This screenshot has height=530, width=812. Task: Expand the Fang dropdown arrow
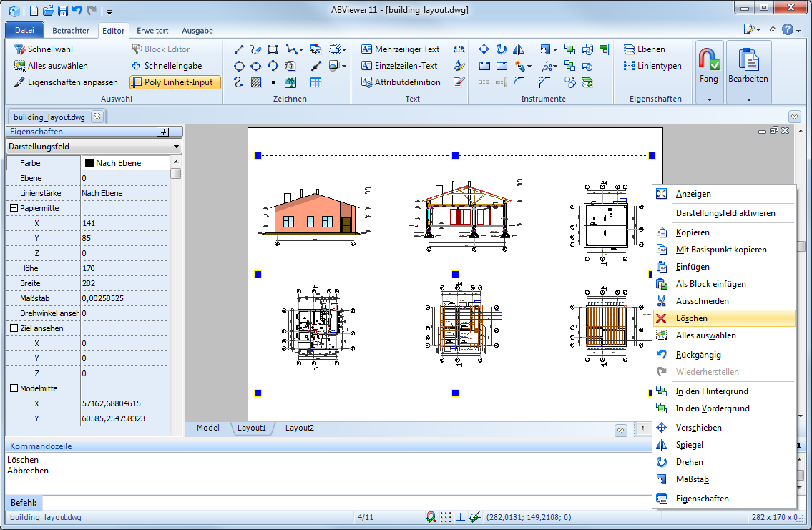(709, 99)
